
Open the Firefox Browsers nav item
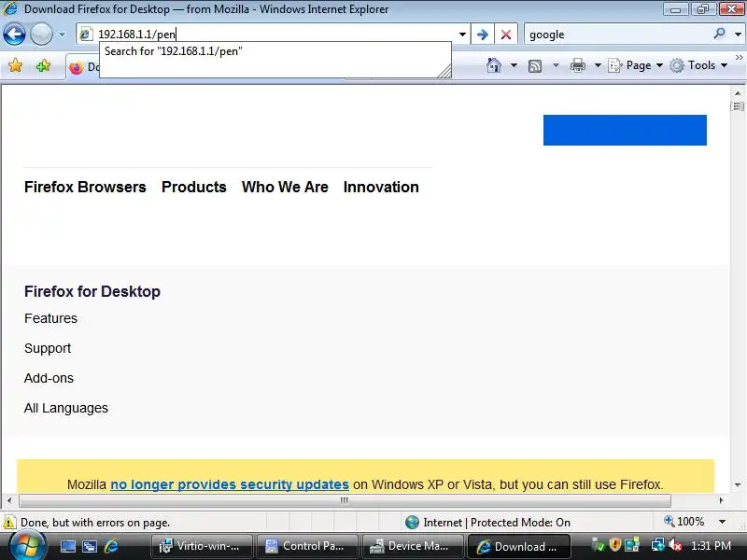pos(85,188)
